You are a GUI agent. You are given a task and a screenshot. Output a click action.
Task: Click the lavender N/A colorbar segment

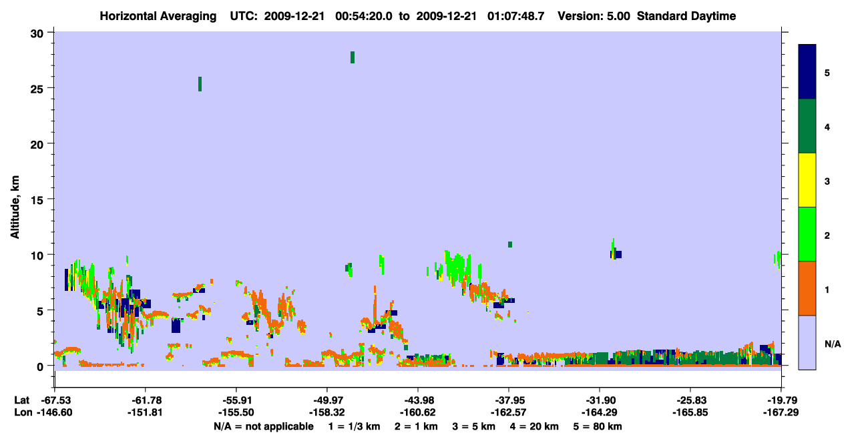point(807,342)
